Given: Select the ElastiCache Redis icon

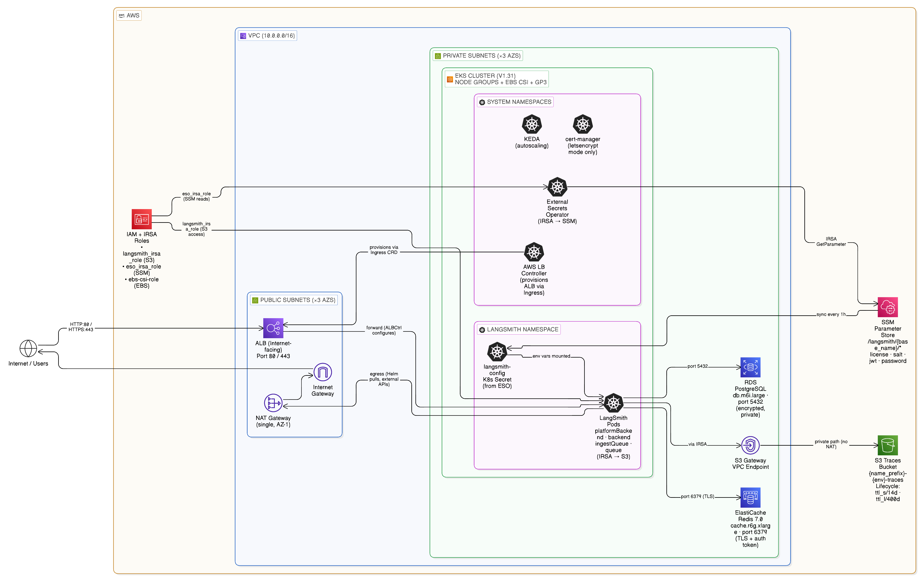Looking at the screenshot, I should [x=751, y=498].
